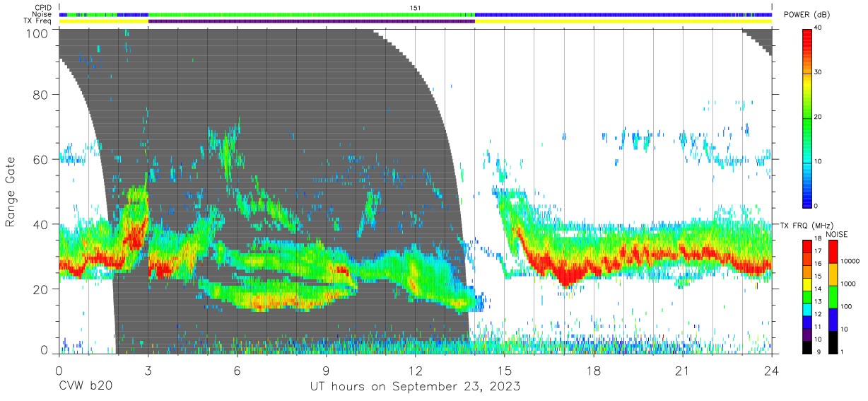
Task: Click the CPID label
Action: (x=43, y=7)
